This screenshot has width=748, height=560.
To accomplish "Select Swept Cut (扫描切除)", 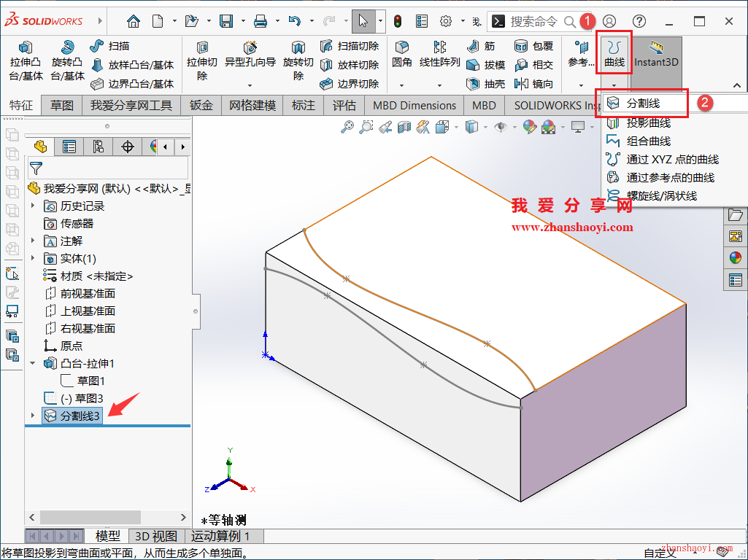I will 350,46.
